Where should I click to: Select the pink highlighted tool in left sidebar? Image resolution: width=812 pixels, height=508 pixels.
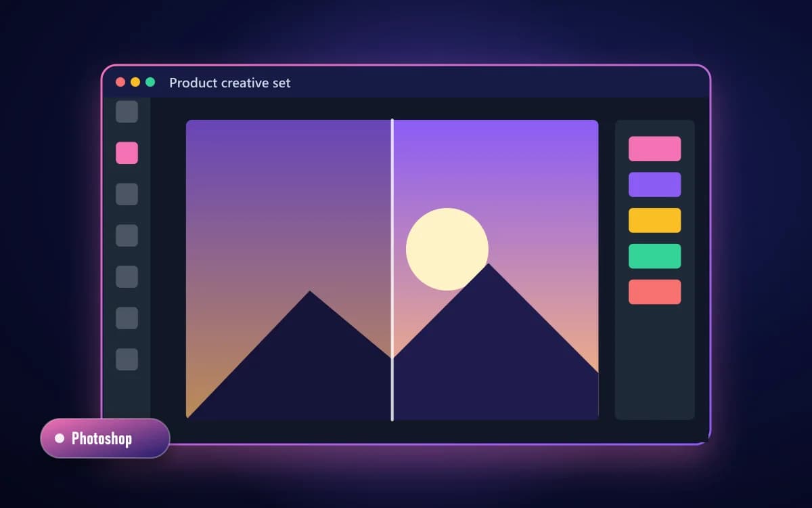point(127,153)
